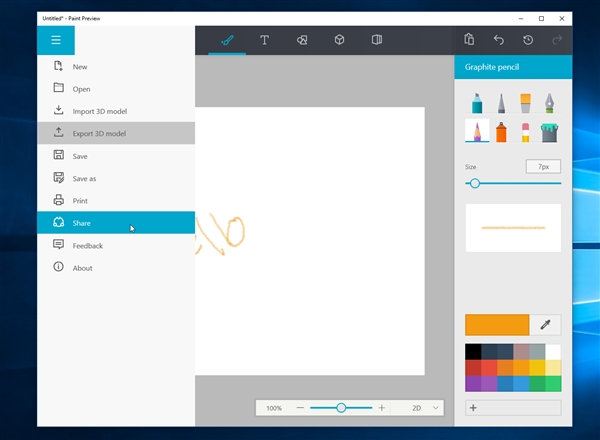Viewport: 600px width, 440px height.
Task: Select the Text tool in top toolbar
Action: pos(264,40)
